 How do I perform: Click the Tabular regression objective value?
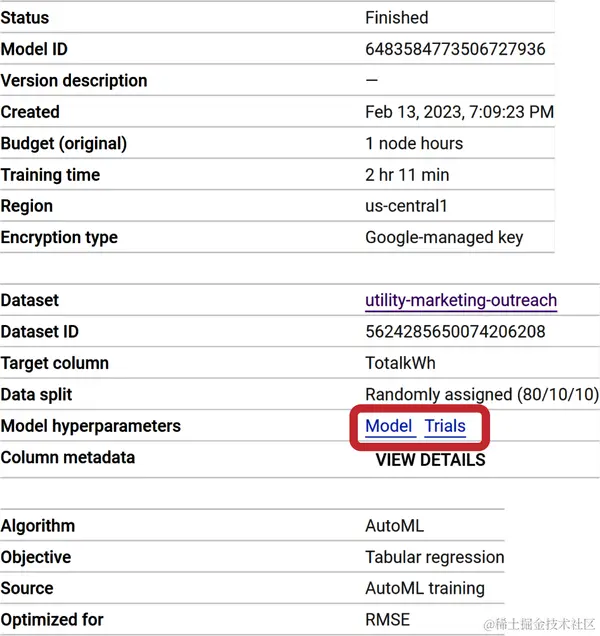(435, 557)
